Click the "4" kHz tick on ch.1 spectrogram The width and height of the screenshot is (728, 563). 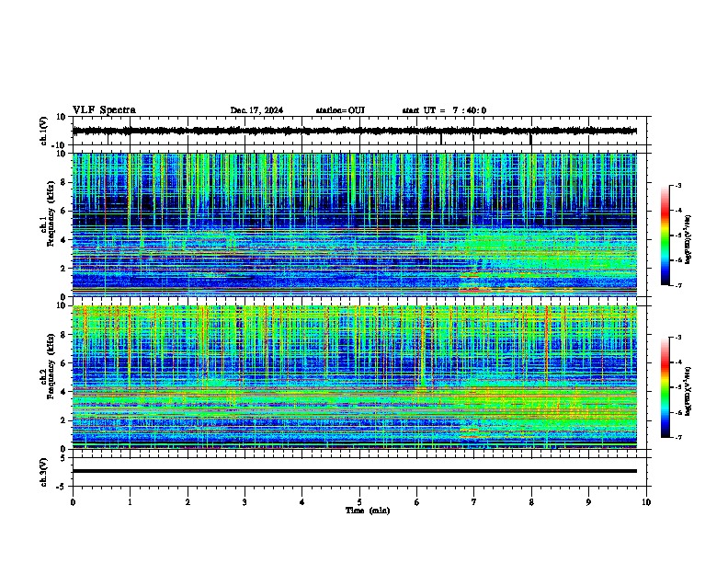pyautogui.click(x=63, y=240)
